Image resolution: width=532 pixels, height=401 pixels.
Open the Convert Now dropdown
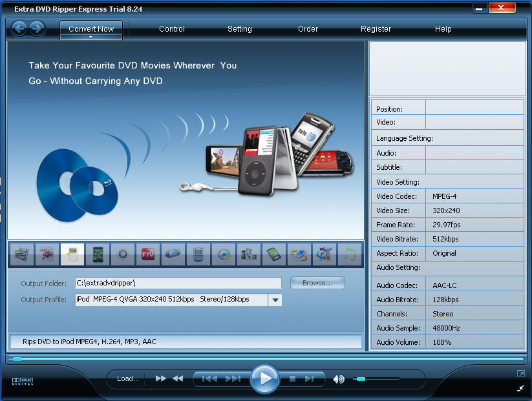pyautogui.click(x=91, y=30)
